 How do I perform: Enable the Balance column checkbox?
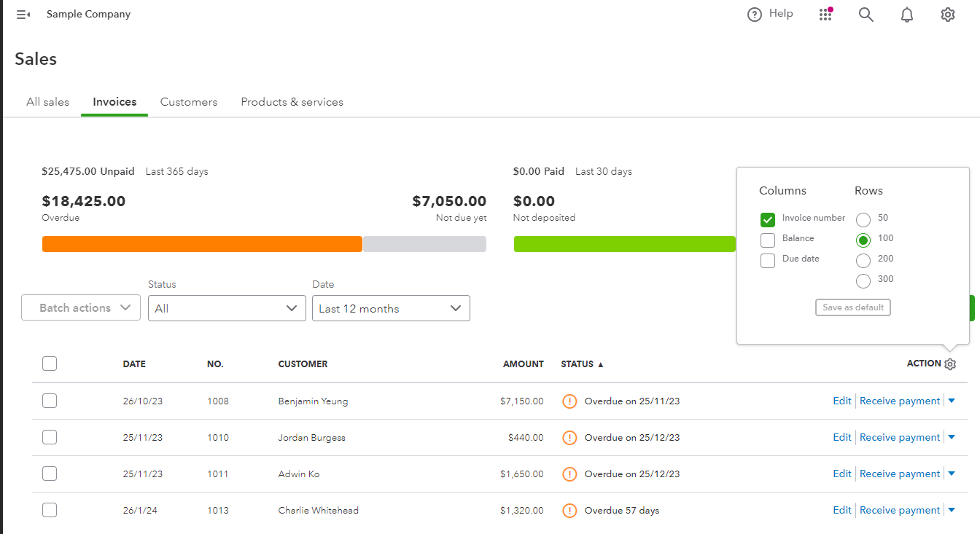pyautogui.click(x=767, y=240)
